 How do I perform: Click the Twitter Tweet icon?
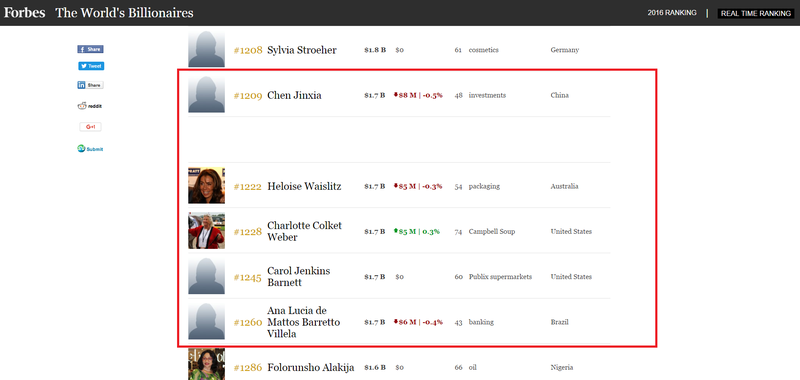coord(91,66)
